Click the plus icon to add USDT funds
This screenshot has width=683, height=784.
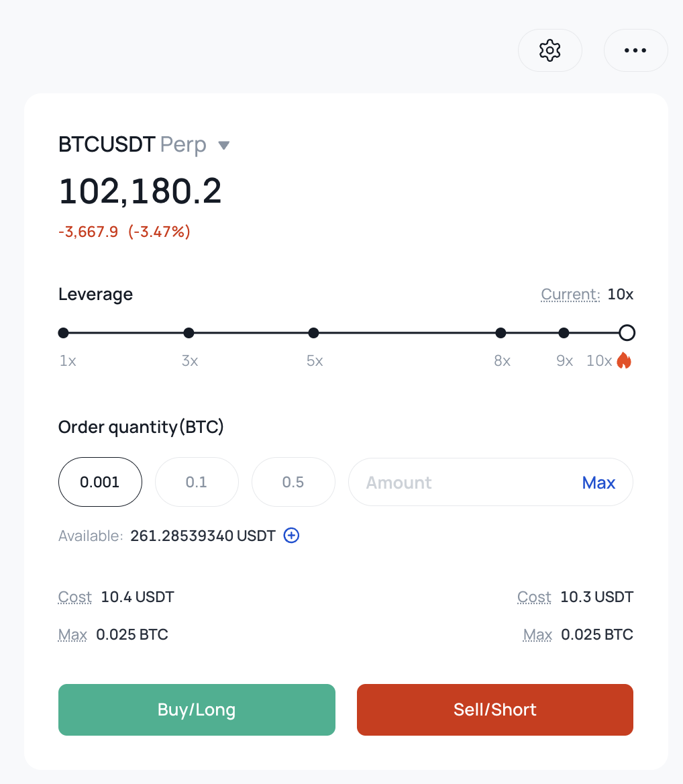coord(291,536)
